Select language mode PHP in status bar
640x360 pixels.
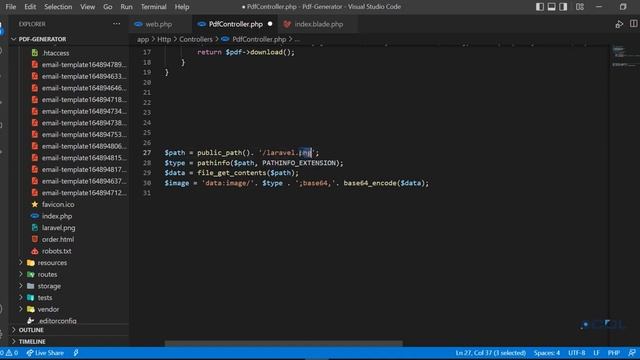tap(613, 353)
